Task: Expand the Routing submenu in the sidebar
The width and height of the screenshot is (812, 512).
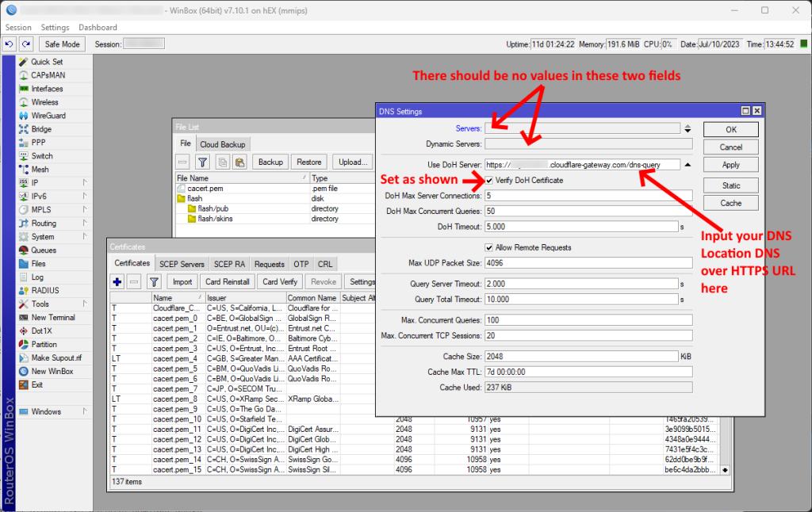Action: coord(44,224)
